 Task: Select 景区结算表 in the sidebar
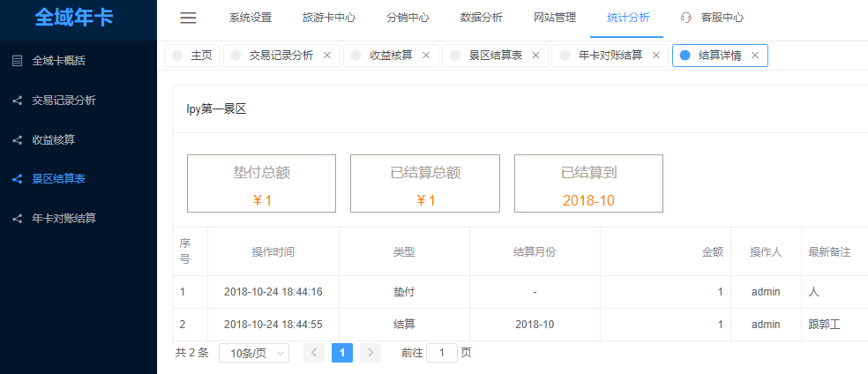pyautogui.click(x=58, y=179)
